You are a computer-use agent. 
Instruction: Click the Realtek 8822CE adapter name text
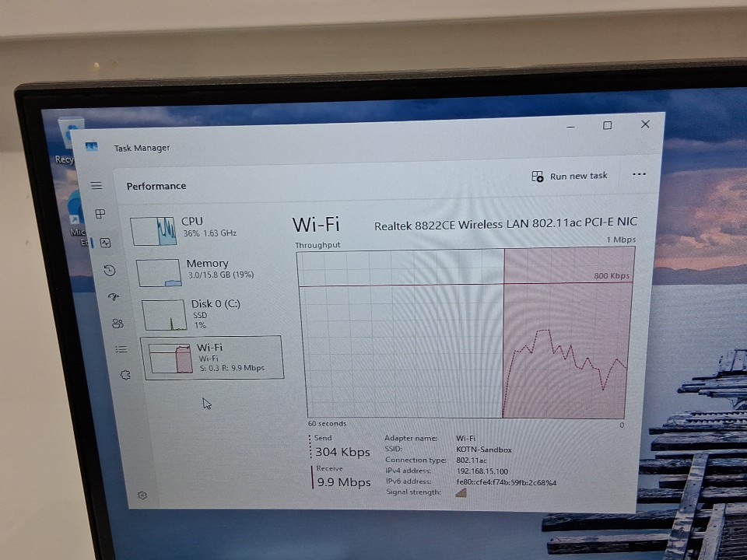click(x=506, y=224)
